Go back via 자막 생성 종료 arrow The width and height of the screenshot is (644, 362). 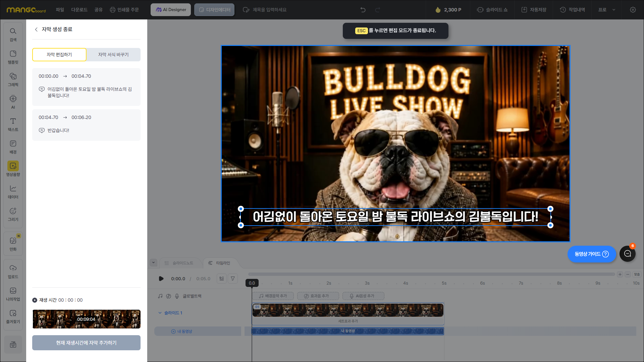(x=36, y=29)
